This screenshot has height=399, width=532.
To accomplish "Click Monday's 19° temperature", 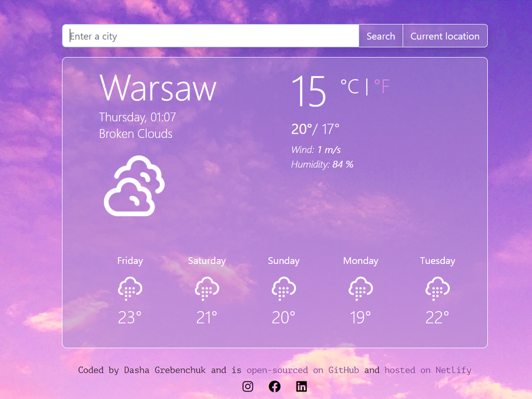I will [361, 318].
